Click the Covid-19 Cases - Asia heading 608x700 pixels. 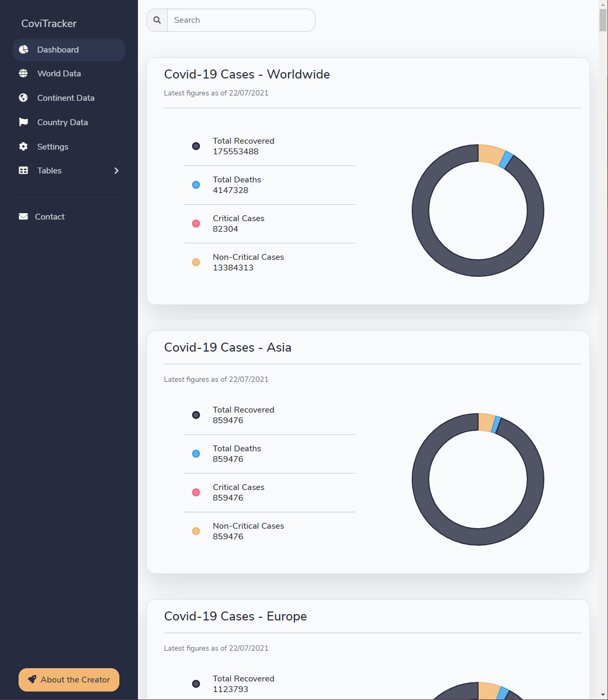(x=228, y=347)
